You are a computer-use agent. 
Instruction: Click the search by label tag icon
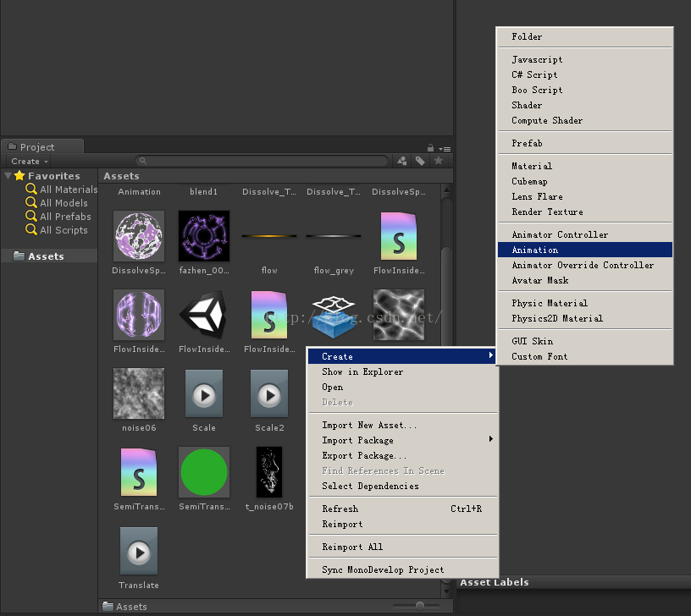(420, 161)
